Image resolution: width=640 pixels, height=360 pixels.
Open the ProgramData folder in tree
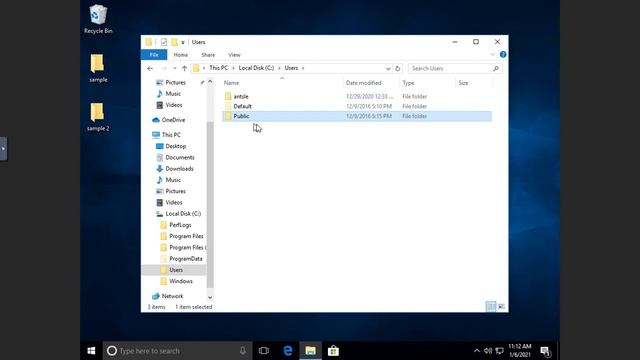[x=185, y=259]
